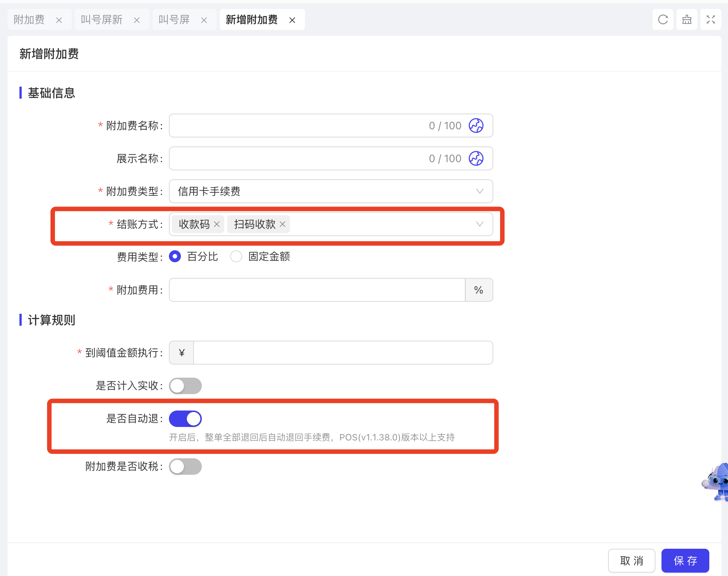Screen dimensions: 728x576
Task: Remove the 扫码收款 tag
Action: (x=283, y=224)
